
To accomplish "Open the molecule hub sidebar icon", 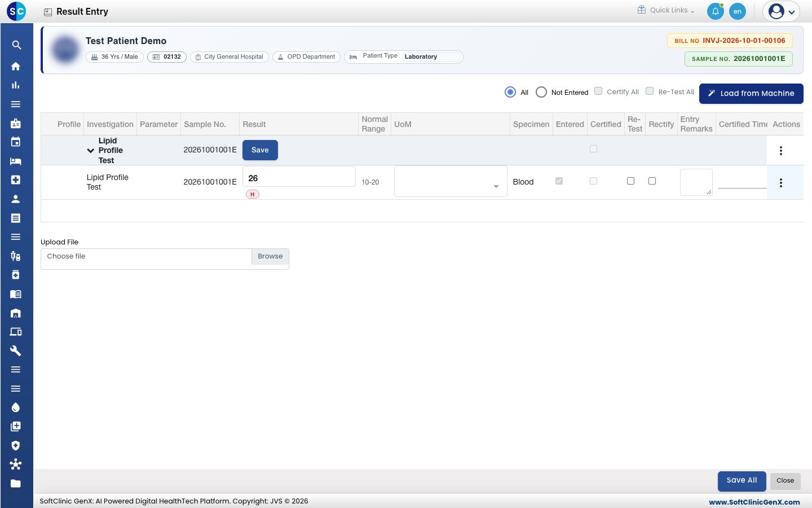I will coord(16,464).
